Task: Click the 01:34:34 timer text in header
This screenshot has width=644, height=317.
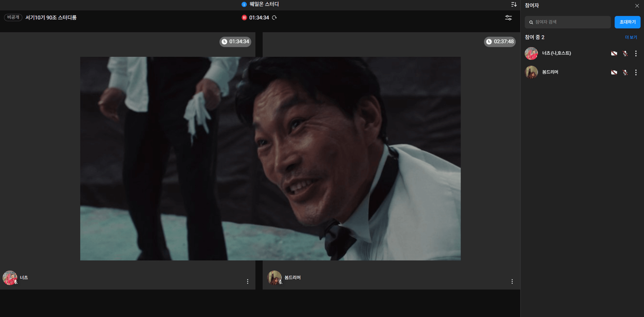Action: pos(259,17)
